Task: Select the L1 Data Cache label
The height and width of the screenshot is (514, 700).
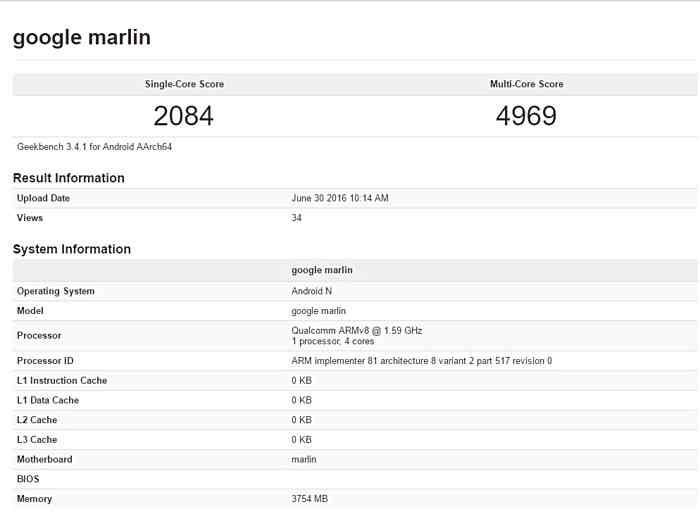Action: [x=48, y=400]
